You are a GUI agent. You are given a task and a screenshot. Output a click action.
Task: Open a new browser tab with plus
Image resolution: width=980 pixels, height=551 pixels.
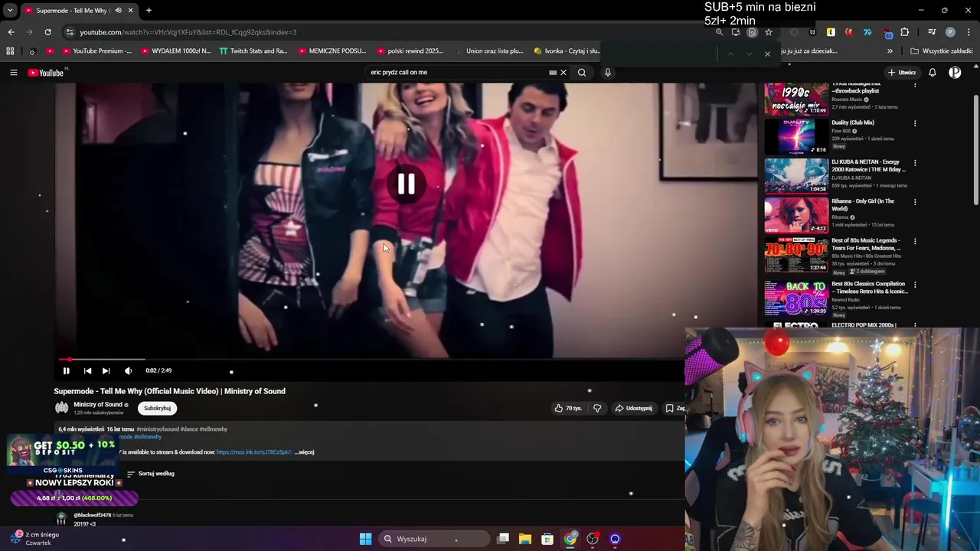coord(149,11)
